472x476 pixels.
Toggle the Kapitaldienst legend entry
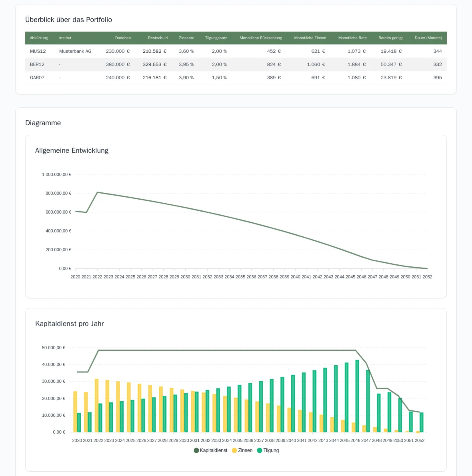tap(210, 450)
